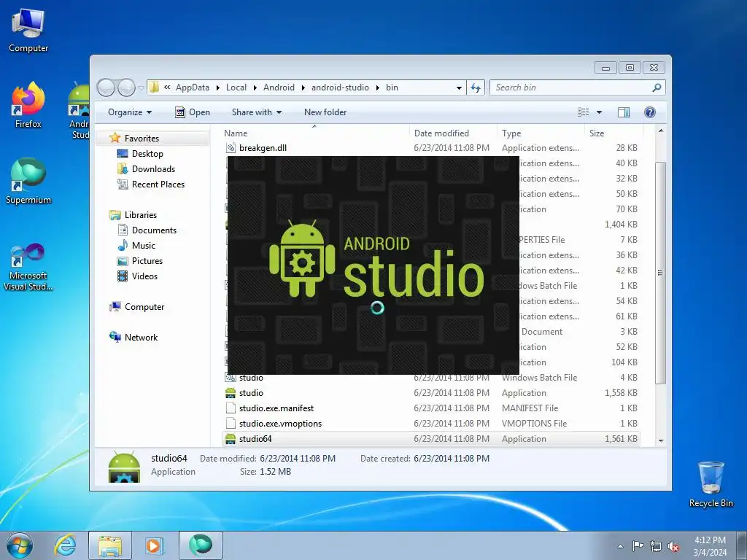Image resolution: width=747 pixels, height=560 pixels.
Task: Sort by the Size column header
Action: 614,133
